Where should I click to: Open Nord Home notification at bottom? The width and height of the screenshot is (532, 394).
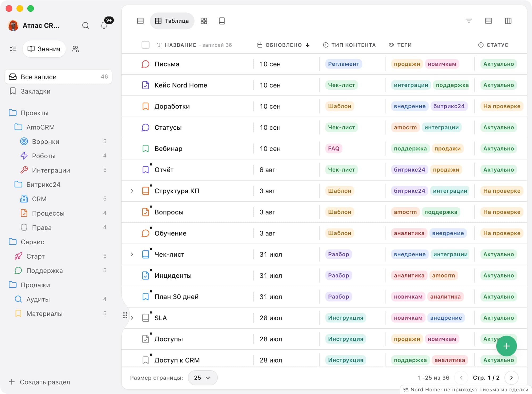point(465,389)
